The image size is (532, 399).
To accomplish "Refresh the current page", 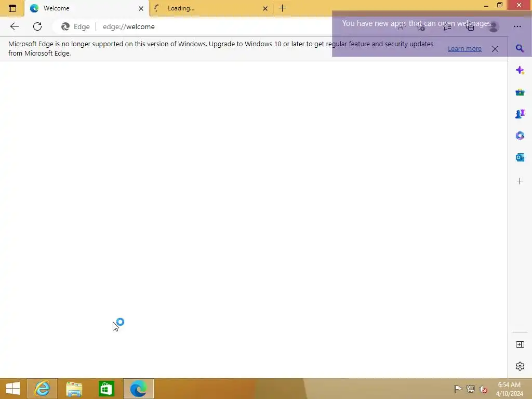I will (x=37, y=26).
